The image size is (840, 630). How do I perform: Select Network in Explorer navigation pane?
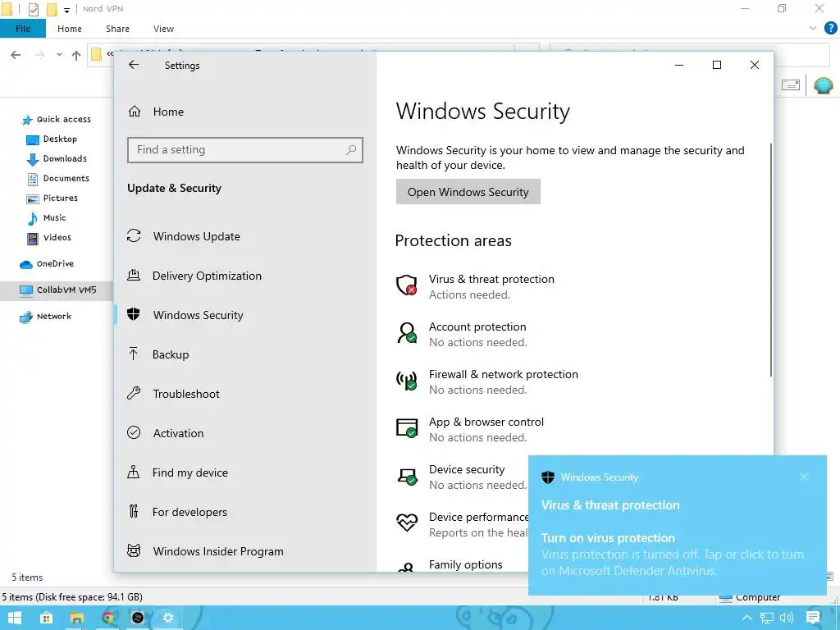[x=53, y=316]
